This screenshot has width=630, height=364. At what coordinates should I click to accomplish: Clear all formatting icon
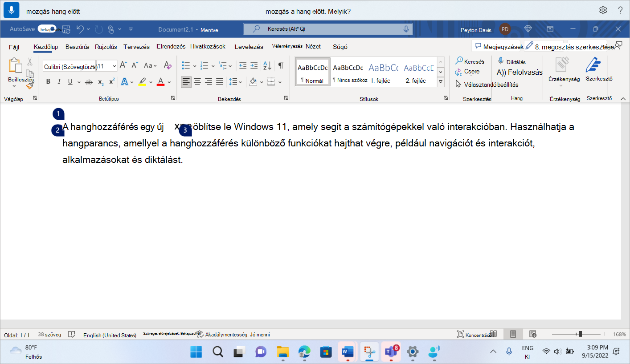pyautogui.click(x=168, y=65)
